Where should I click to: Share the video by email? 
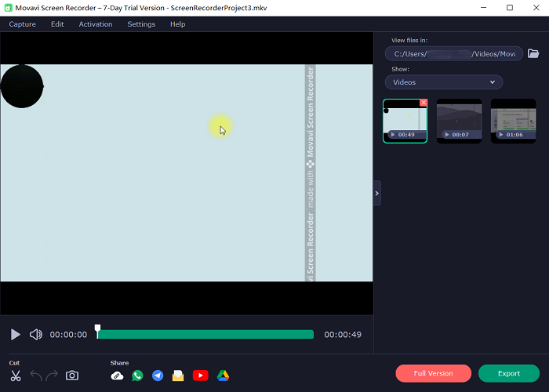(x=178, y=376)
